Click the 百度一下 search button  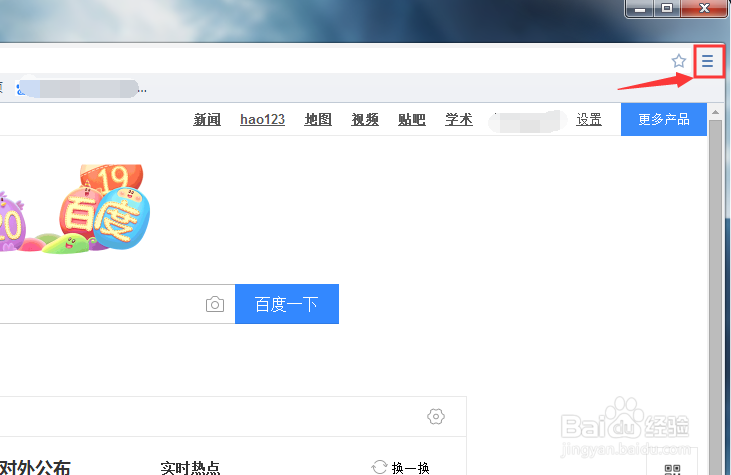point(287,304)
